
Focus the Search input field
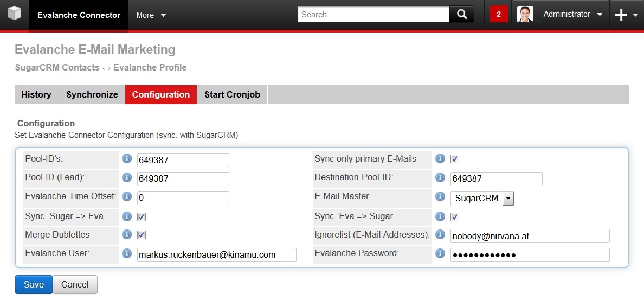pos(373,15)
